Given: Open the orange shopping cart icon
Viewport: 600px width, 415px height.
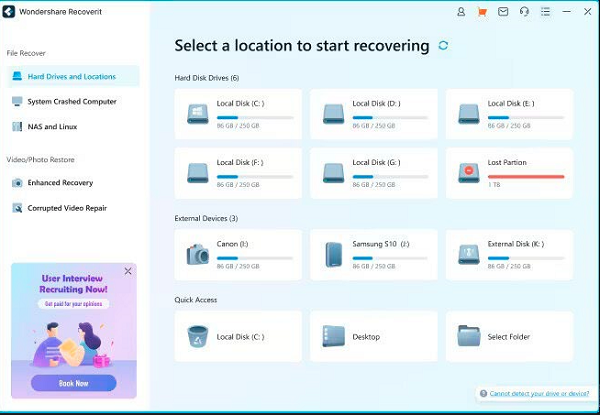Looking at the screenshot, I should [482, 12].
